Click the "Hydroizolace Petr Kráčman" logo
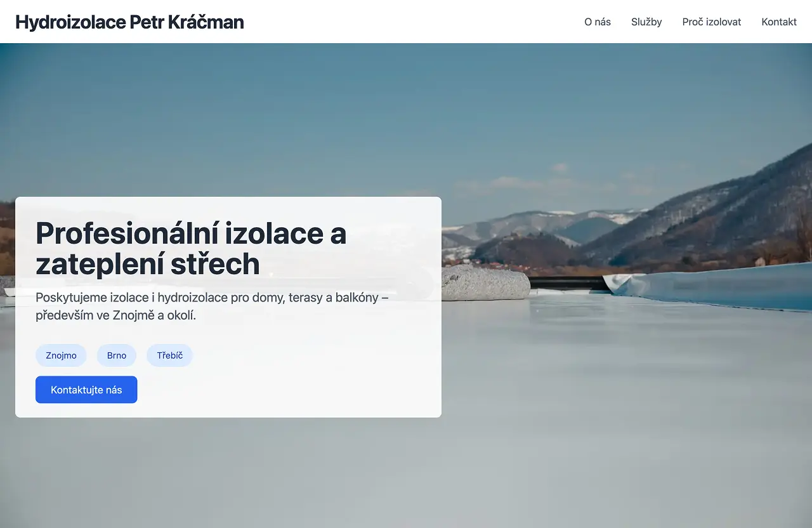This screenshot has width=812, height=528. pos(129,22)
